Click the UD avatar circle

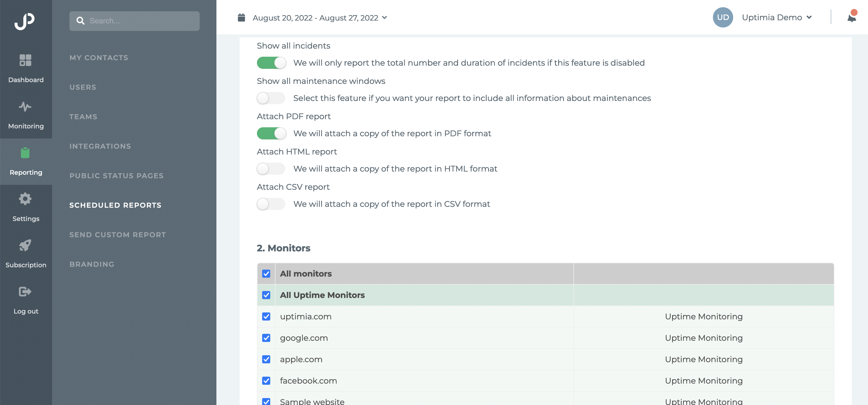click(723, 17)
